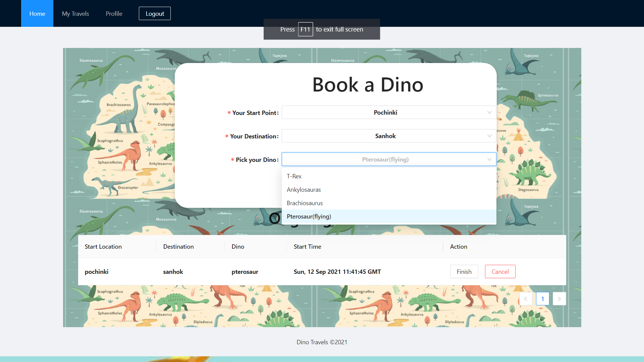Screen dimensions: 644x362
Task: Cancel the pterosaur booking
Action: 500,272
